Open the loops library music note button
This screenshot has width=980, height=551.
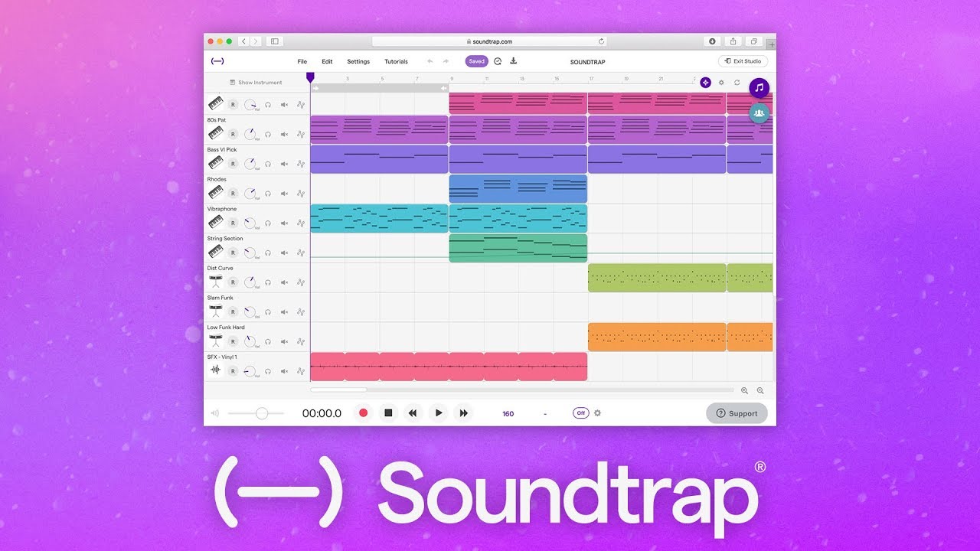pos(759,88)
